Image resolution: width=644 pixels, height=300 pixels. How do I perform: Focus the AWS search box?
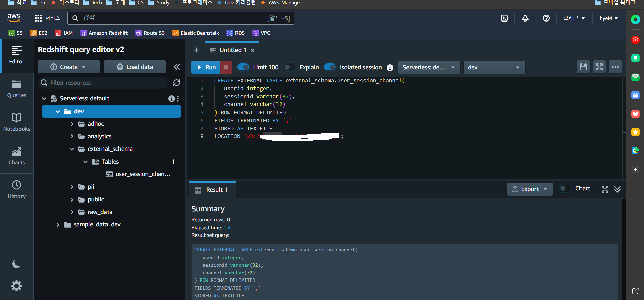(180, 18)
